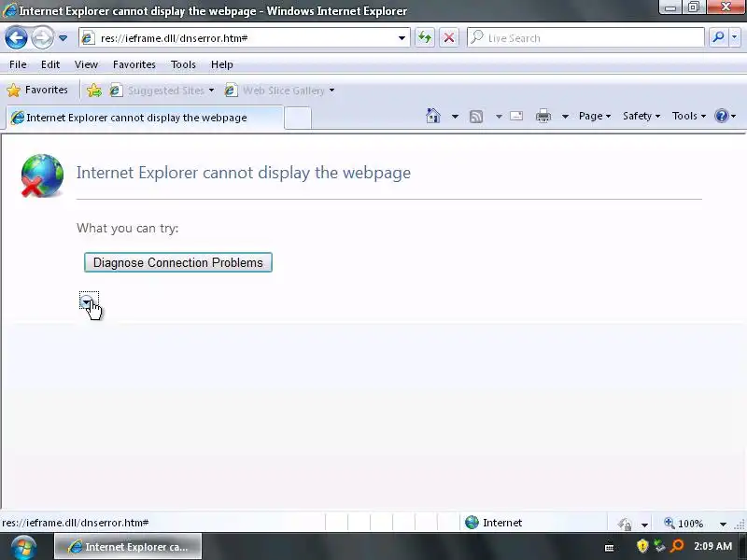The width and height of the screenshot is (747, 560).
Task: Open the Tools menu in menu bar
Action: tap(183, 64)
